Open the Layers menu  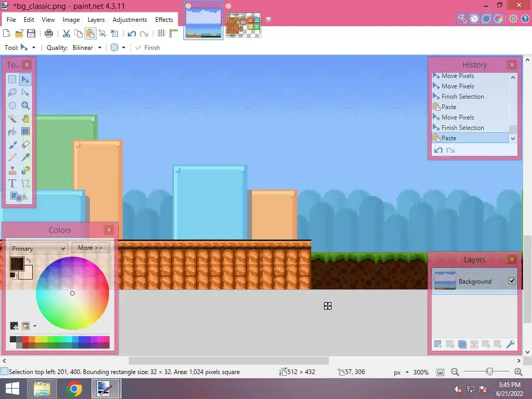96,20
